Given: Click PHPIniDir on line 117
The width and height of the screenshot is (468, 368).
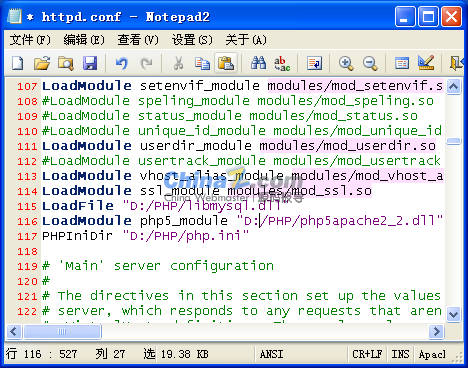Looking at the screenshot, I should click(77, 236).
